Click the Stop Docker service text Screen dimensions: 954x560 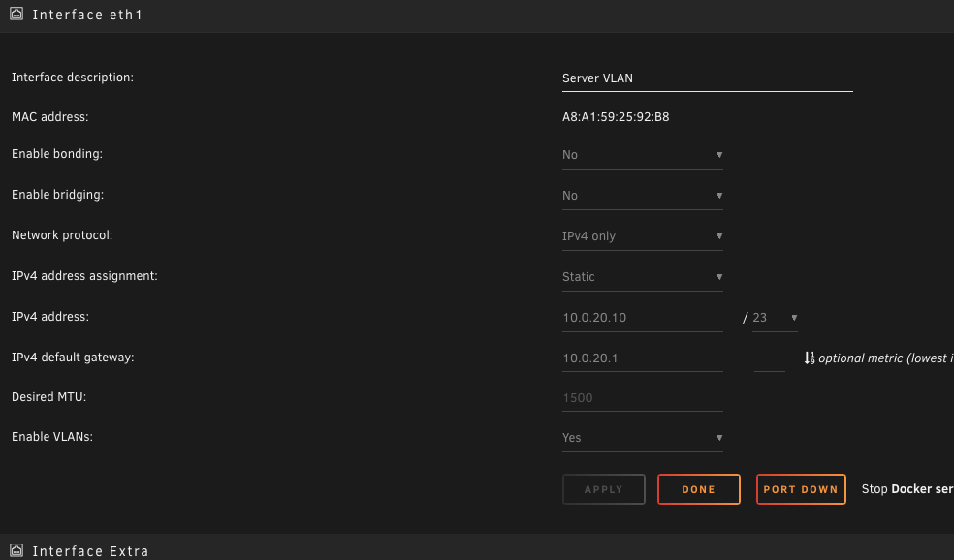click(x=907, y=489)
